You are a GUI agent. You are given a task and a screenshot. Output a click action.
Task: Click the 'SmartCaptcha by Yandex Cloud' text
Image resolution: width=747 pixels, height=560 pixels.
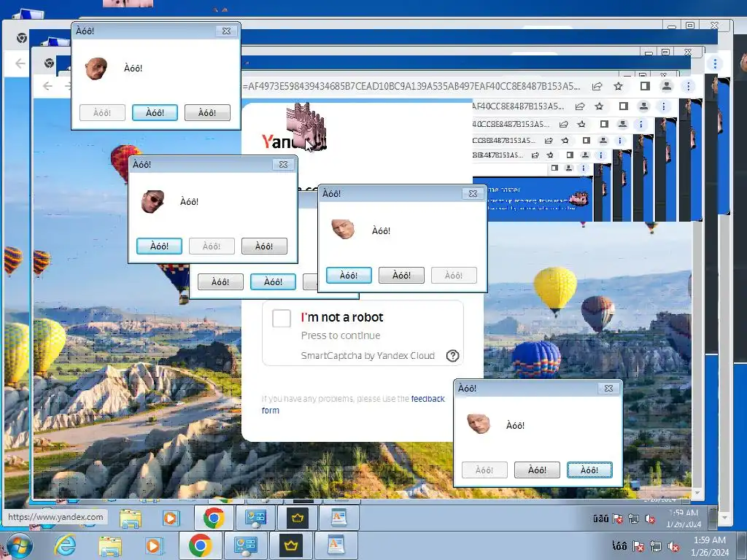tap(368, 356)
